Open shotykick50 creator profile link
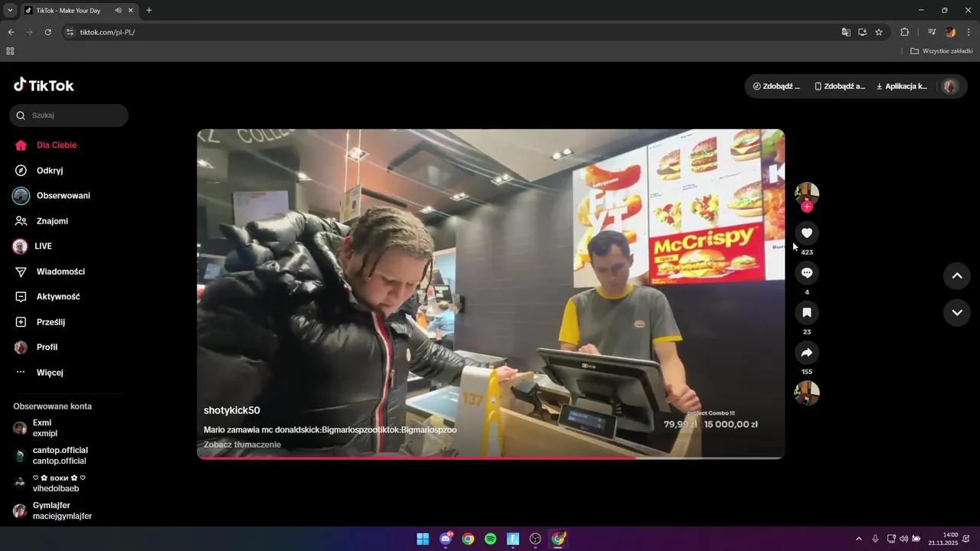980x551 pixels. tap(231, 410)
